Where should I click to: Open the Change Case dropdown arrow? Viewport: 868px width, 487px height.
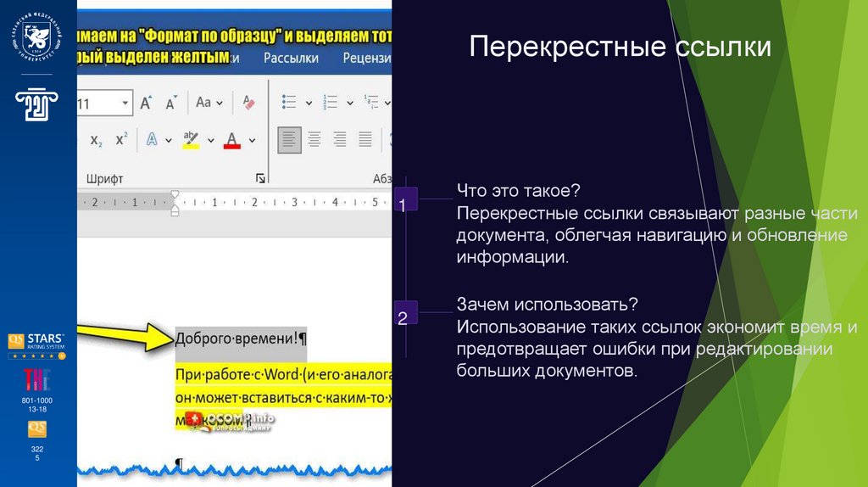pyautogui.click(x=220, y=103)
